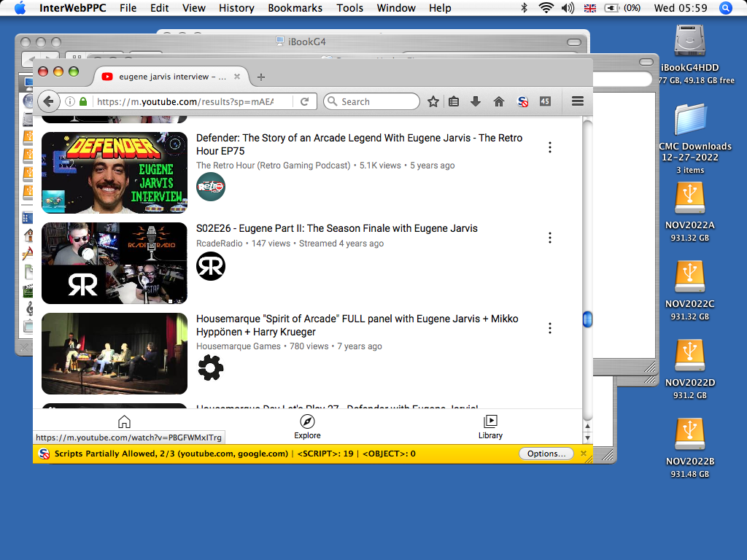Open The Retro Hour channel avatar
The width and height of the screenshot is (747, 560).
point(211,187)
